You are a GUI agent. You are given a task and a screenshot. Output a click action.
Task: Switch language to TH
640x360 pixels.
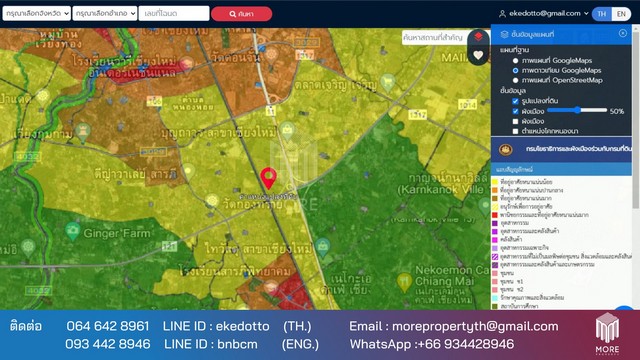[x=602, y=14]
